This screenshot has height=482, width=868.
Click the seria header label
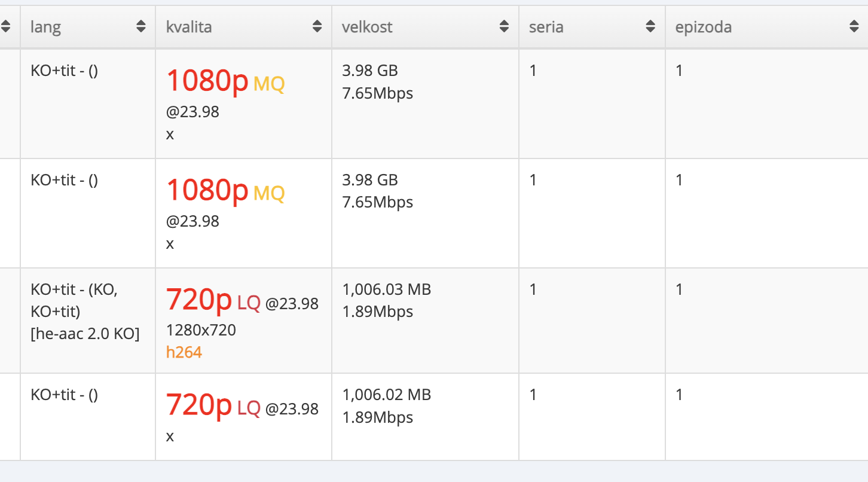click(x=546, y=27)
